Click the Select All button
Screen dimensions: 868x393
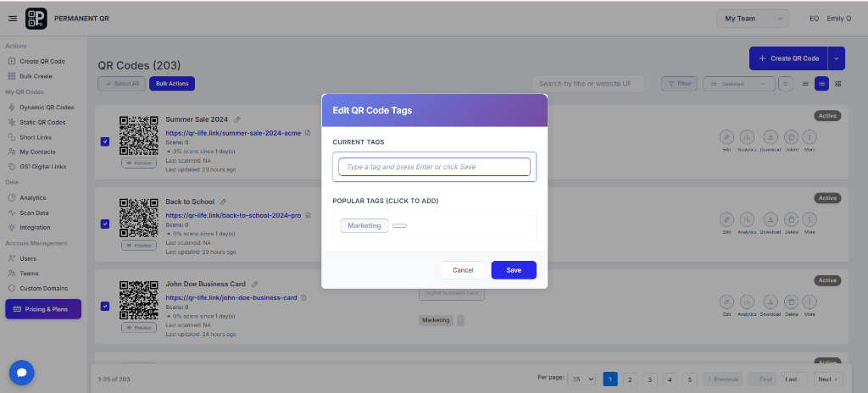[x=122, y=84]
